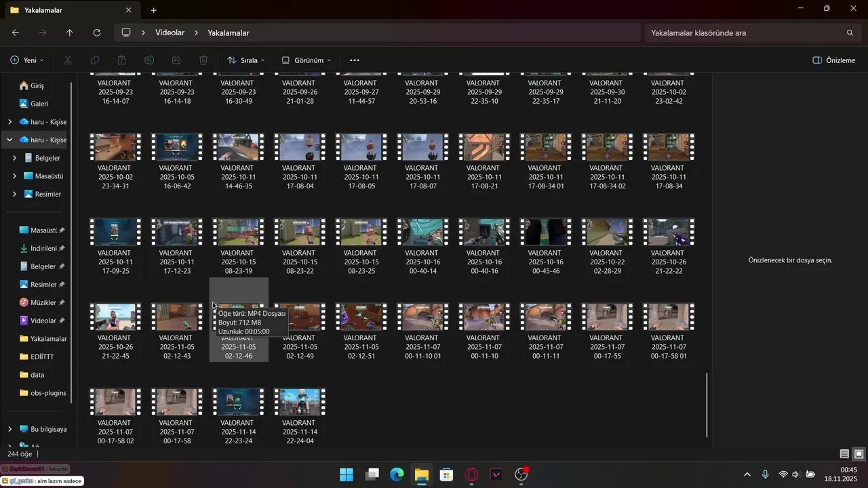Open Giriş in the sidebar
This screenshot has width=868, height=488.
coord(37,86)
